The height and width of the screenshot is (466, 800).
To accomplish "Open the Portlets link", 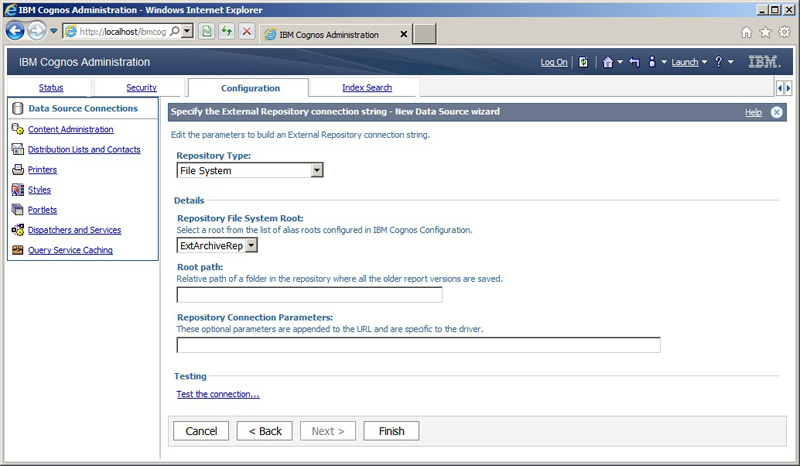I will click(x=42, y=210).
